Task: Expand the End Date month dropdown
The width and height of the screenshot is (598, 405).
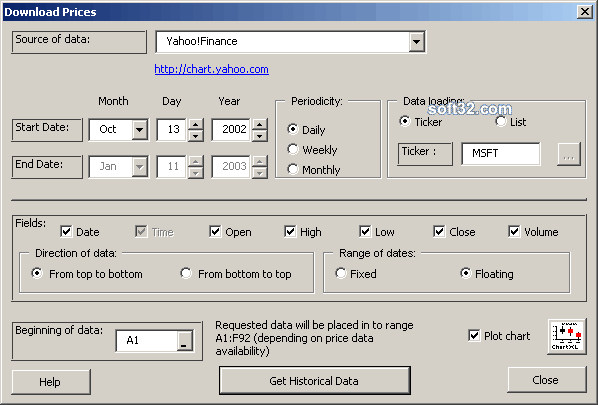Action: (140, 166)
